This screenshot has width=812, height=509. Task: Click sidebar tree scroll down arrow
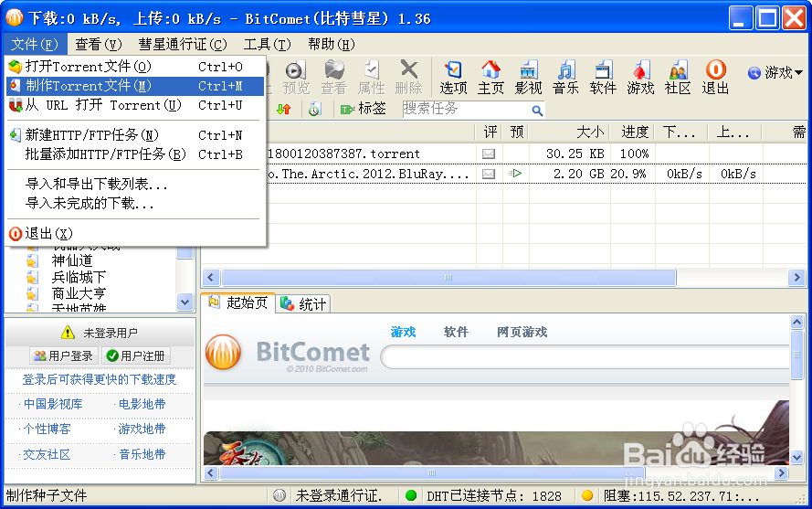(x=185, y=302)
